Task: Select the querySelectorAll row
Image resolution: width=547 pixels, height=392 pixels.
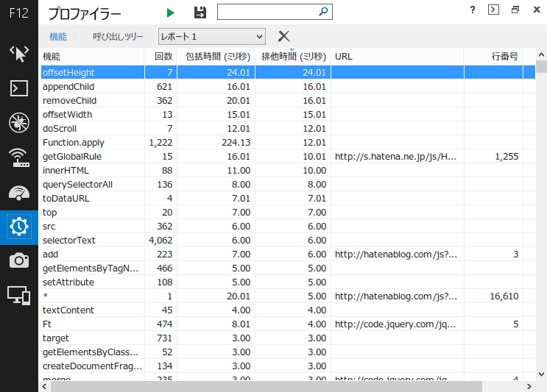Action: [x=288, y=185]
